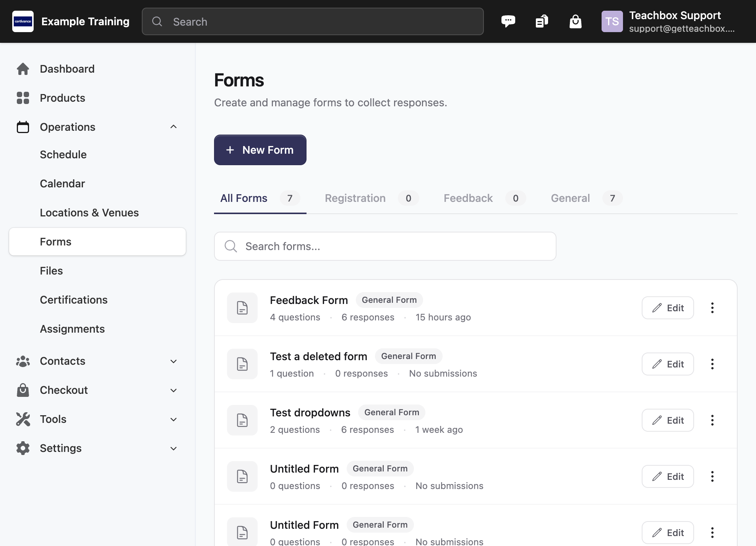Click the Tools wrench icon

pyautogui.click(x=23, y=419)
